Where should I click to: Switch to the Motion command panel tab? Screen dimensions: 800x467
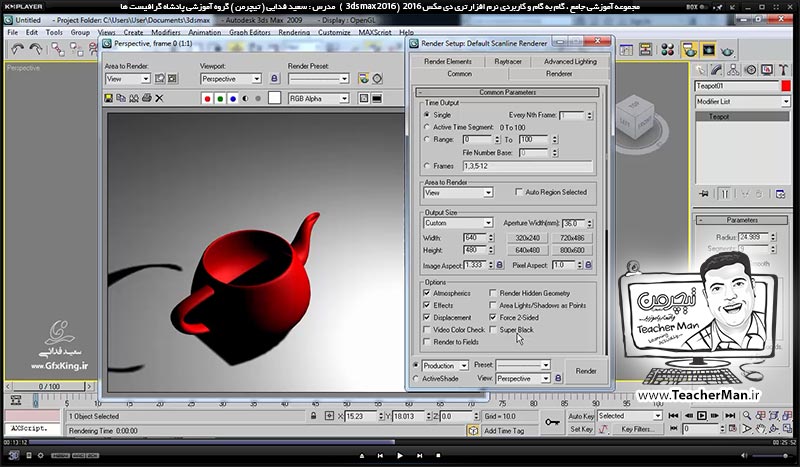coord(751,69)
